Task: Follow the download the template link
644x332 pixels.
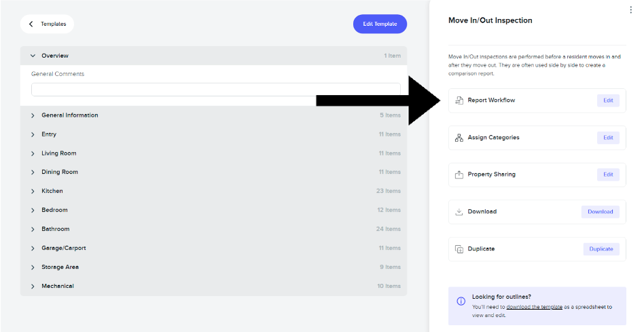Action: (535, 307)
